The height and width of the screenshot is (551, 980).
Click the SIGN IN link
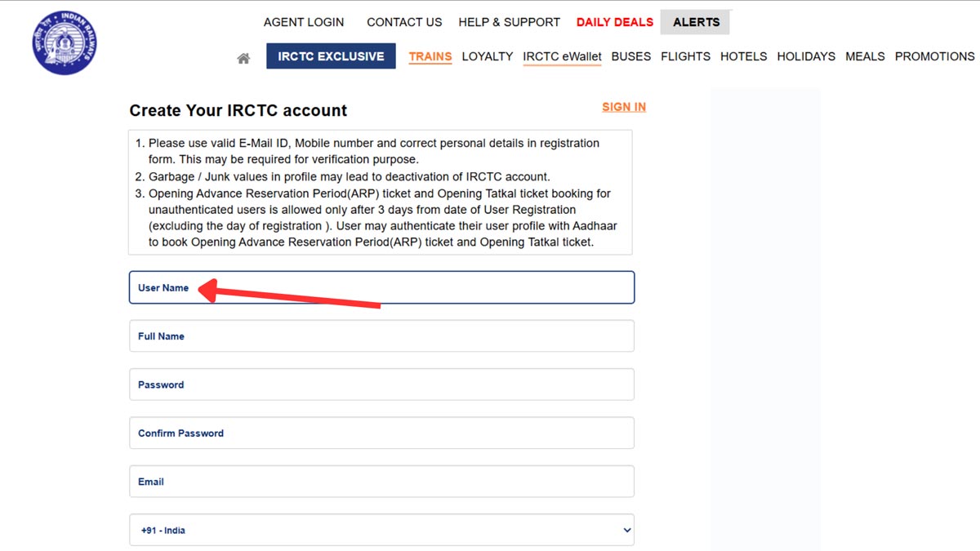624,107
